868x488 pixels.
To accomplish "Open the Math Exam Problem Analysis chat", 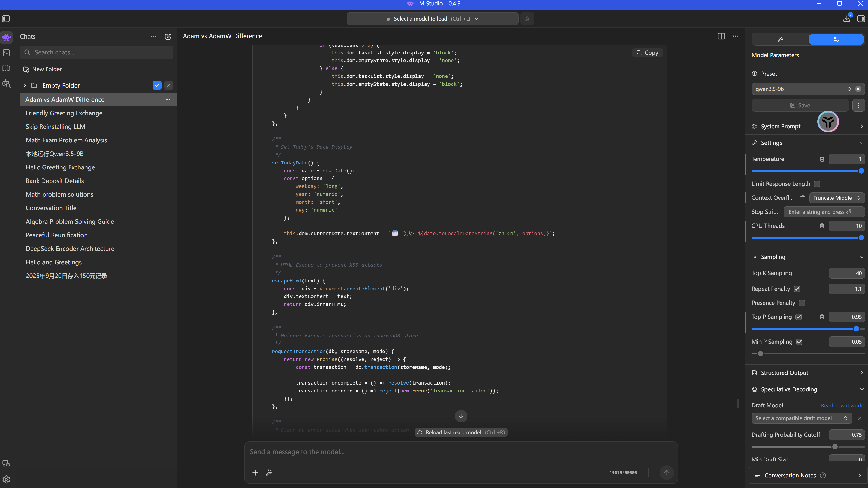I will 98,140.
